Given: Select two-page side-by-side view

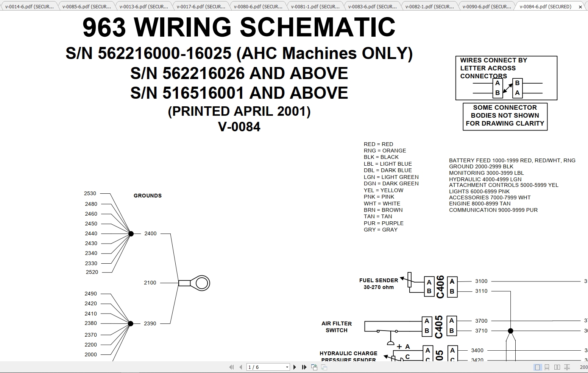Looking at the screenshot, I should click(x=557, y=367).
